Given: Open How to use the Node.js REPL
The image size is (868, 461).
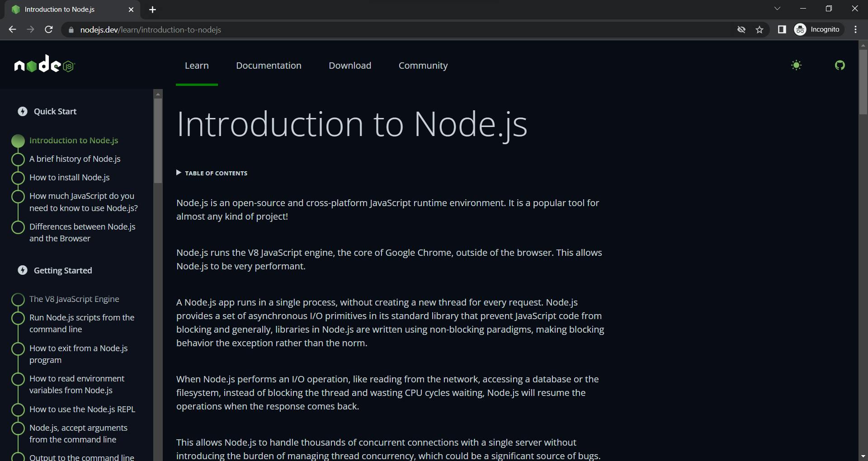Looking at the screenshot, I should 82,409.
